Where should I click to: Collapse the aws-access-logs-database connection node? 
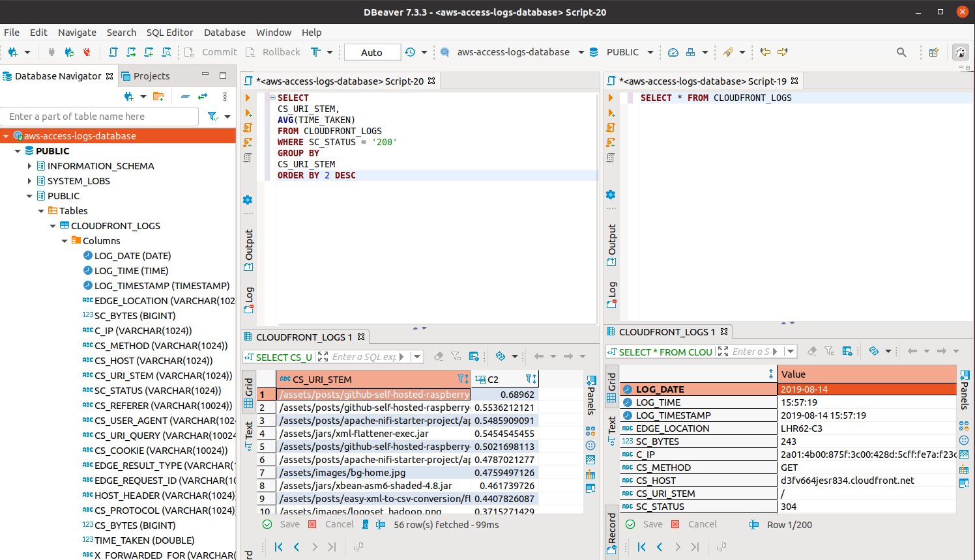click(x=6, y=136)
